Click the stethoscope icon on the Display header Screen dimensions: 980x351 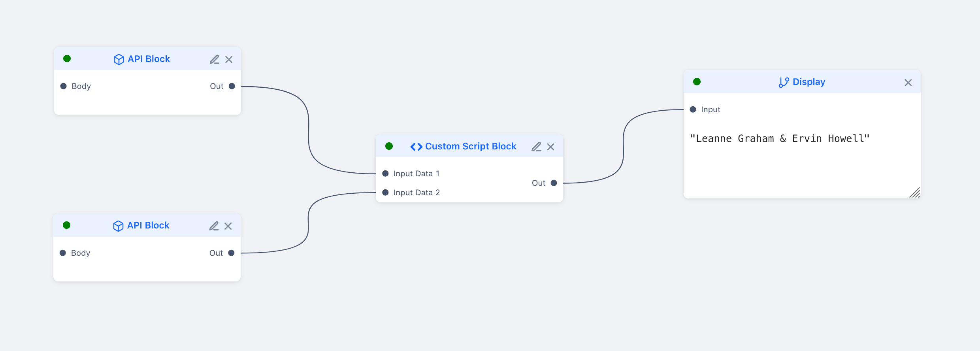784,82
